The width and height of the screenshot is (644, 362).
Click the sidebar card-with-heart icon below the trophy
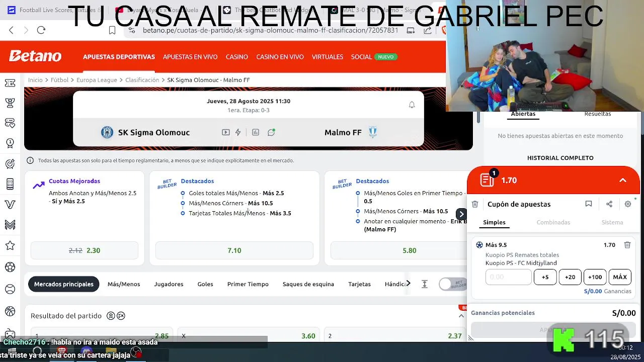10,123
